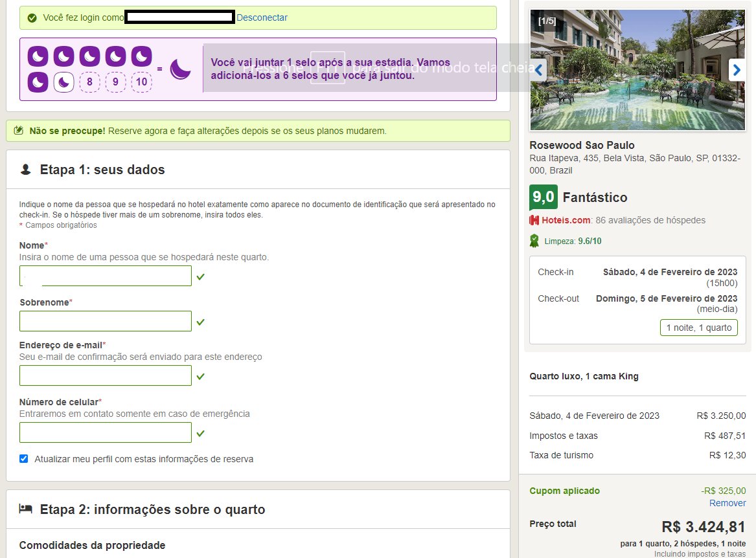Click "86 avaliações de hóspedes" text
Screen dimensions: 756x558
[650, 220]
